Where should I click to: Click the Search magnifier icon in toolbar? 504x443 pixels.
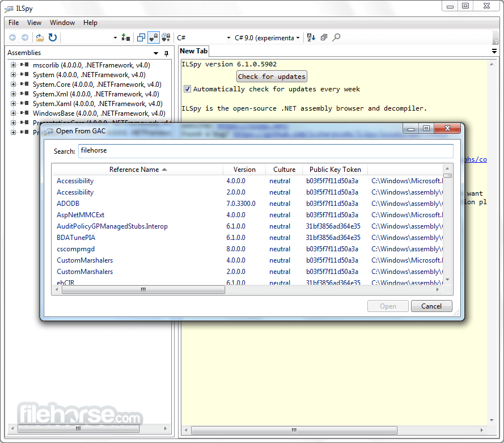pos(336,37)
